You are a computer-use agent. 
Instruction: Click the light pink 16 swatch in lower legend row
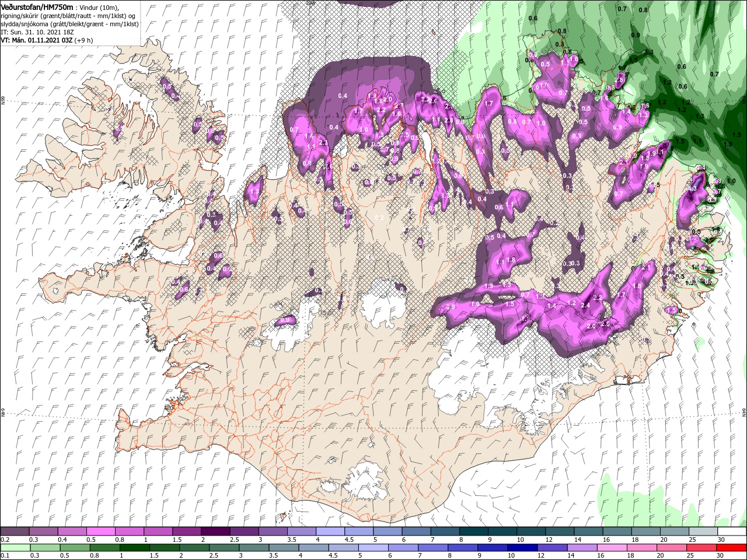click(612, 548)
